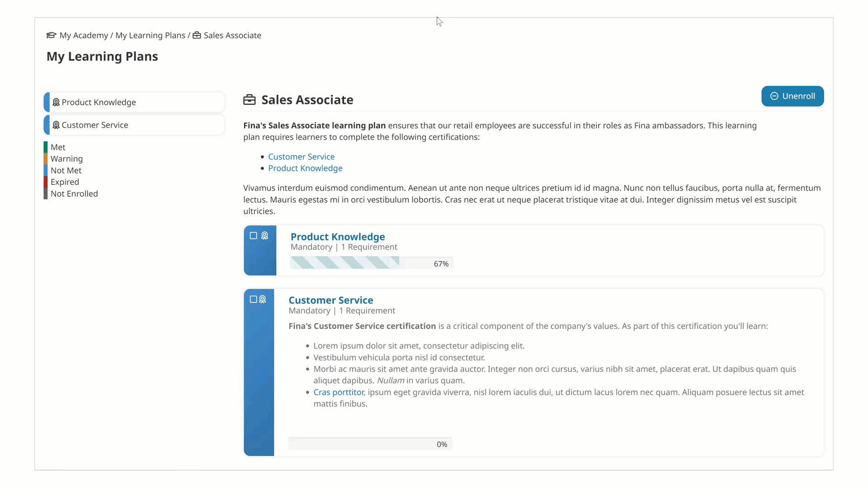This screenshot has height=488, width=868.
Task: Click the Product Knowledge progress bar at 67%
Action: [370, 263]
